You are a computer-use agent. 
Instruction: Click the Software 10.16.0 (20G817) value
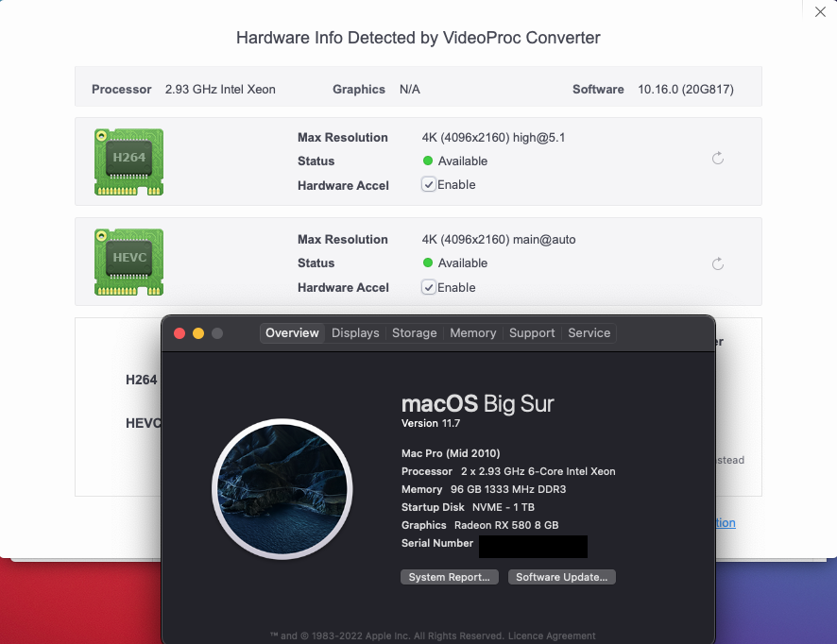686,89
